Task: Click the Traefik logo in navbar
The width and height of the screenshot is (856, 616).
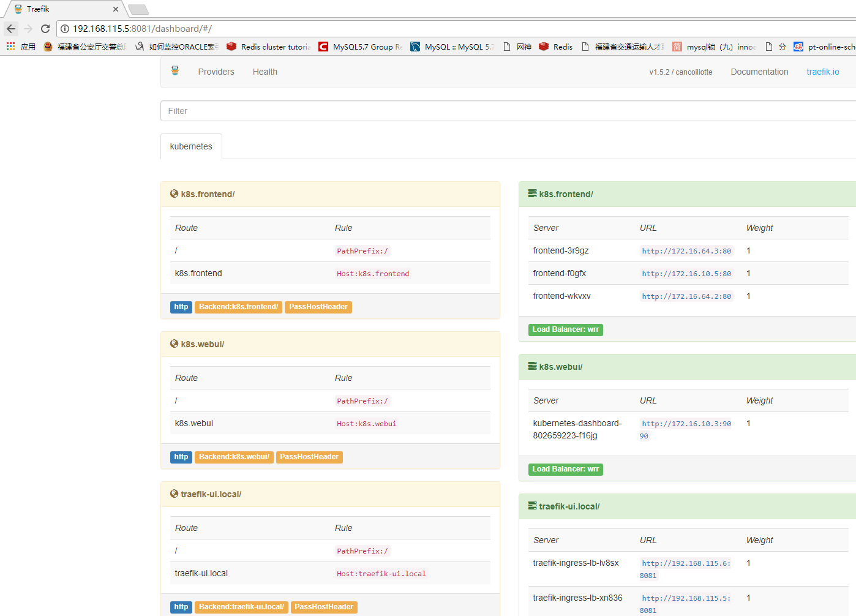Action: [x=175, y=71]
